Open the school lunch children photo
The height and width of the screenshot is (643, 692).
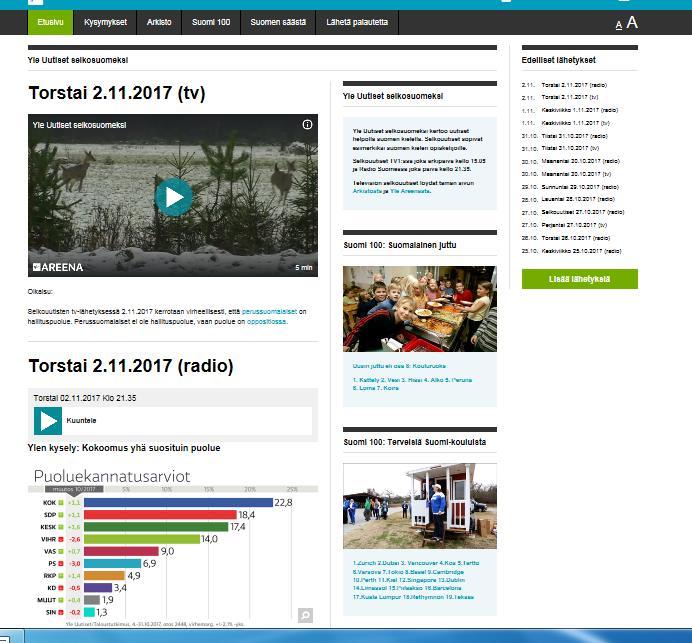click(x=420, y=309)
